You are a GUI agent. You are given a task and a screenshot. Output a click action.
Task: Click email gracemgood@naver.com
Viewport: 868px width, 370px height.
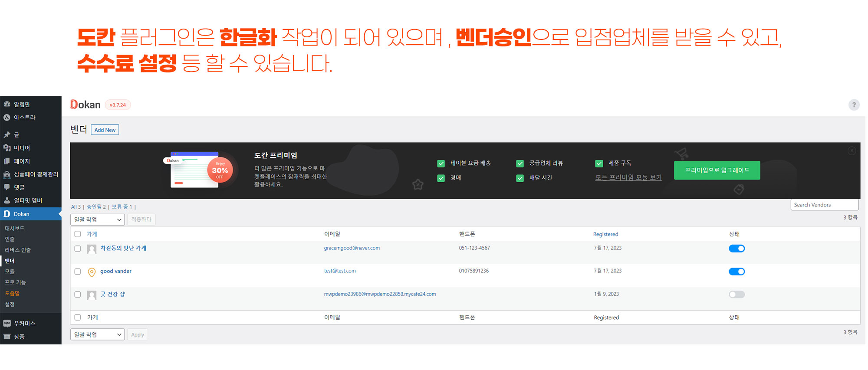(352, 248)
